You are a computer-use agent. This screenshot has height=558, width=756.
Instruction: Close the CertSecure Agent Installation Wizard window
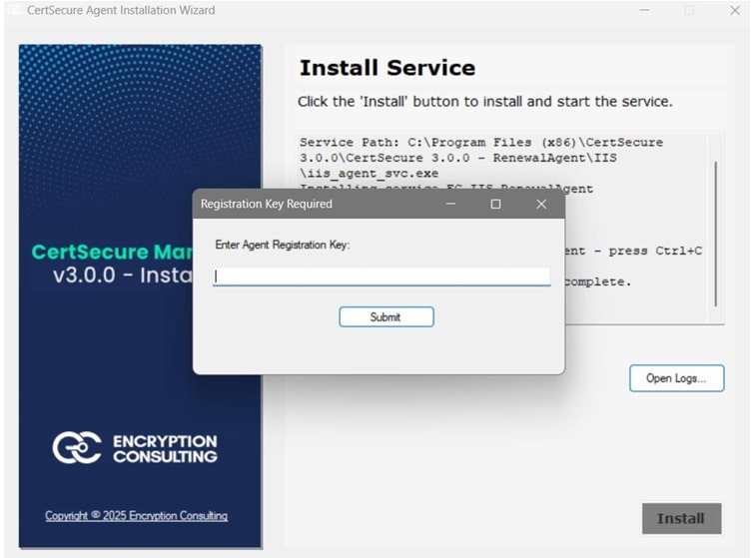point(734,10)
